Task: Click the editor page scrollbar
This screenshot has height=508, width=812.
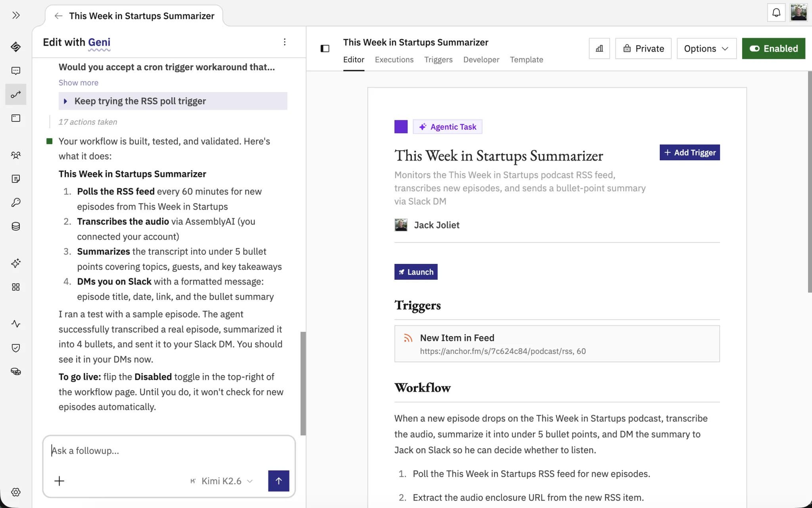Action: coord(810,182)
